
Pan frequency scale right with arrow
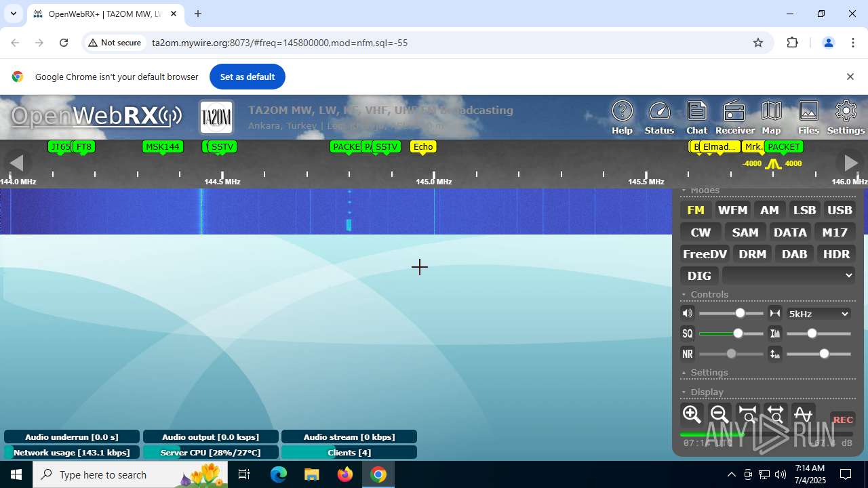[x=850, y=163]
